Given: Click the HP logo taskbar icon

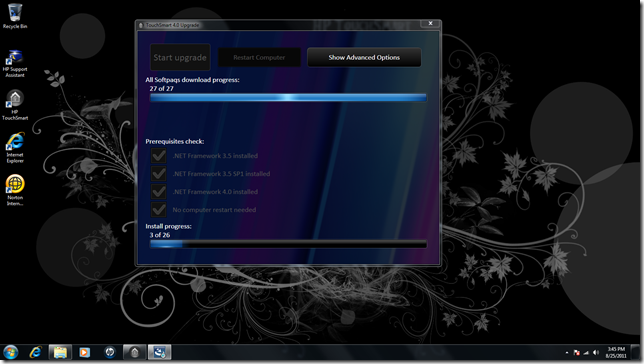Looking at the screenshot, I should tap(110, 352).
